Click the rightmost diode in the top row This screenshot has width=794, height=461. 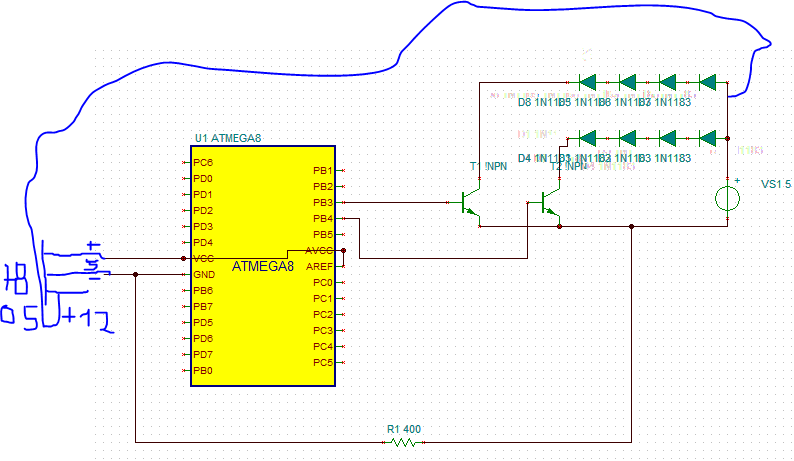pos(707,82)
